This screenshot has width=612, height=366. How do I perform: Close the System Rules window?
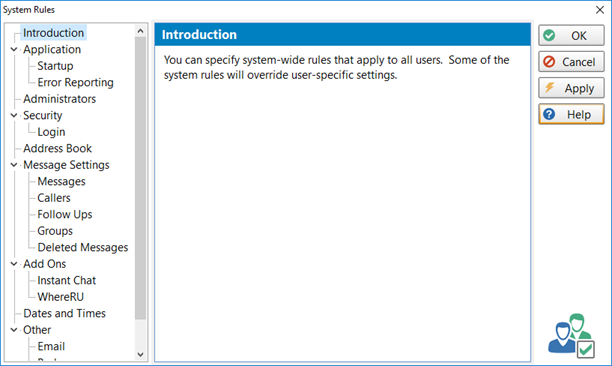[600, 10]
